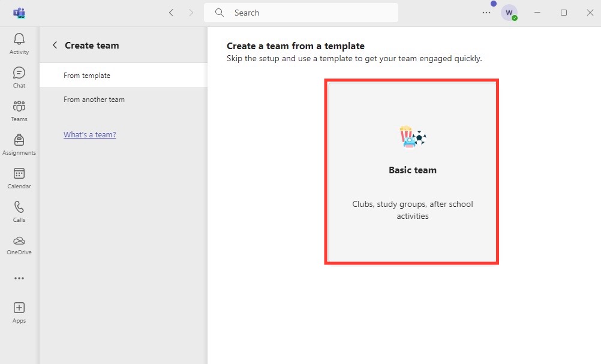Open the What's a team? link
This screenshot has height=364, width=601.
pyautogui.click(x=90, y=134)
